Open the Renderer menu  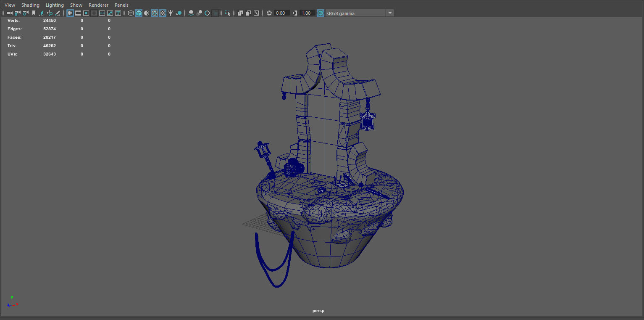pos(98,5)
